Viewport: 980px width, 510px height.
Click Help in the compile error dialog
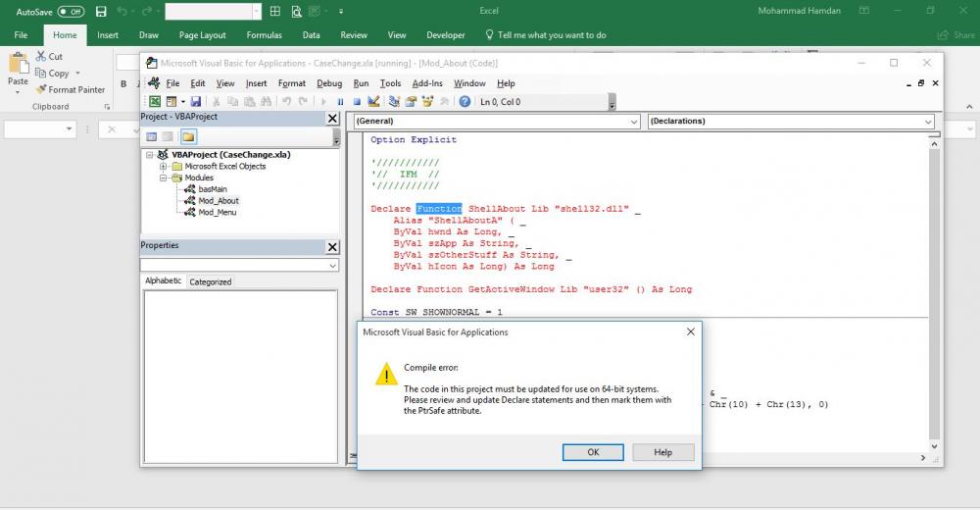(663, 452)
